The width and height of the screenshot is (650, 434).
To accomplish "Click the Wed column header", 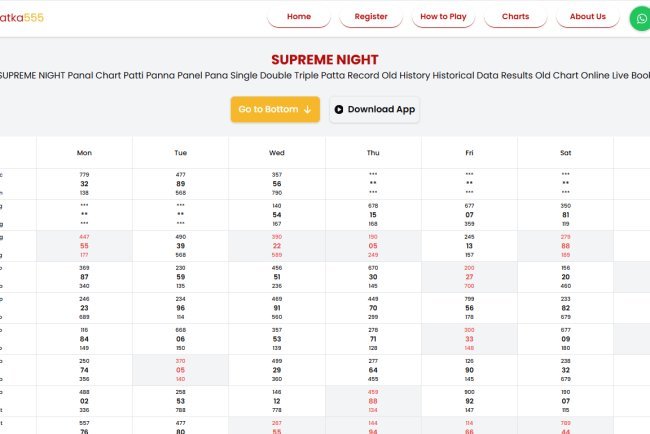I will coord(277,152).
